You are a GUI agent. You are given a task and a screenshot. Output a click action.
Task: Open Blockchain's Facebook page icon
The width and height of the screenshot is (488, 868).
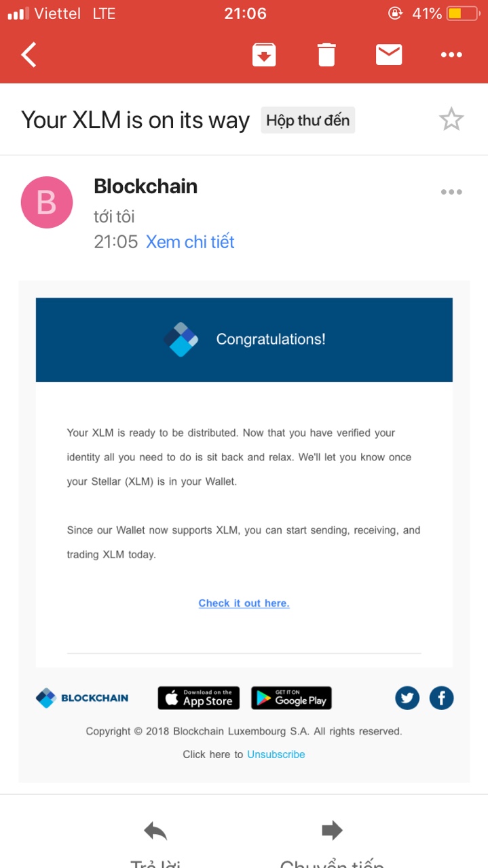tap(441, 698)
